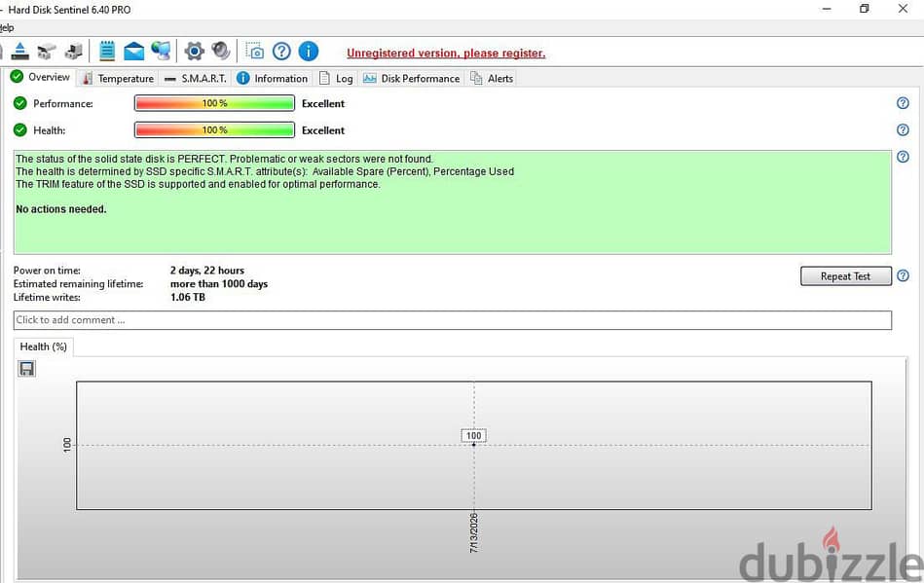The height and width of the screenshot is (583, 924).
Task: Open the Help menu
Action: point(7,27)
